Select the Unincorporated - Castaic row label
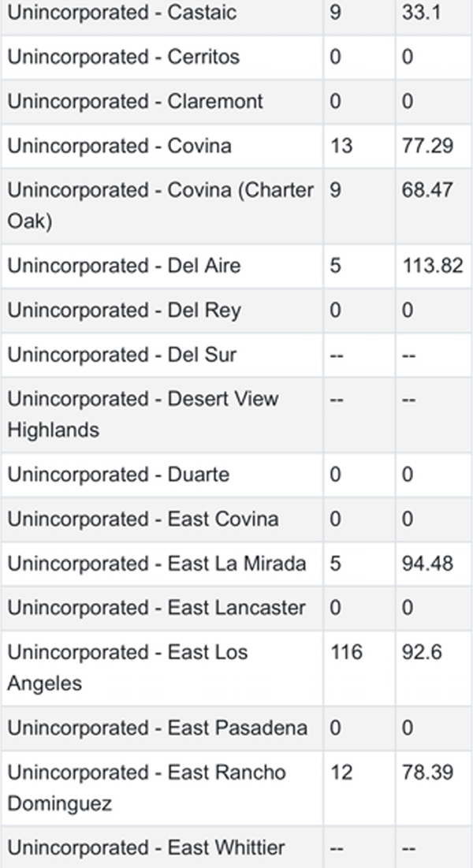Viewport: 473px width, 868px height. pos(122,12)
